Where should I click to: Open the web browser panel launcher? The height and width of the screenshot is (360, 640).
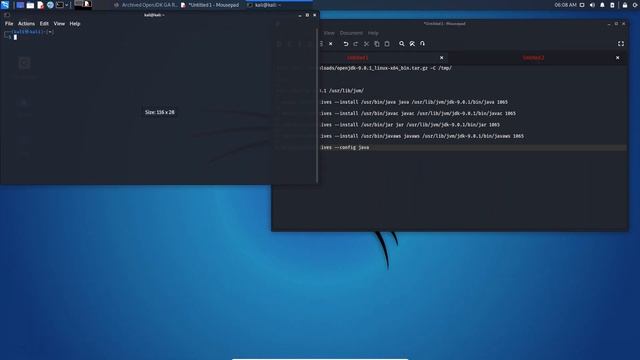[x=50, y=5]
